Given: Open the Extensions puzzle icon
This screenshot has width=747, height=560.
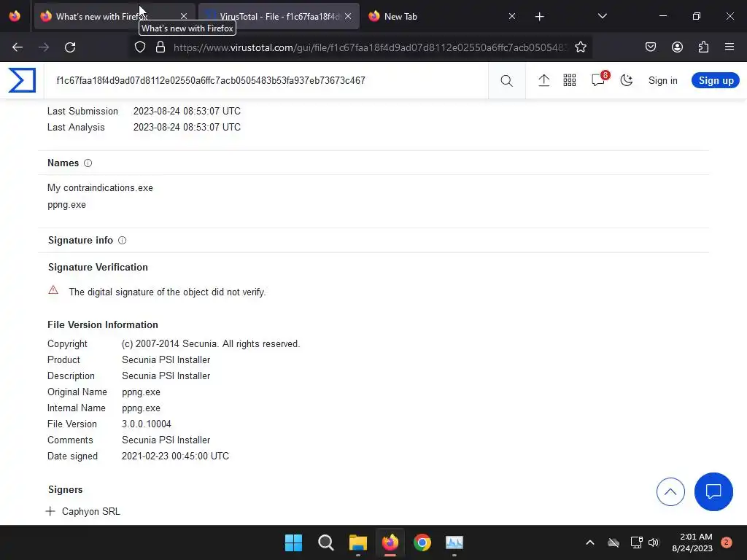Looking at the screenshot, I should (703, 47).
